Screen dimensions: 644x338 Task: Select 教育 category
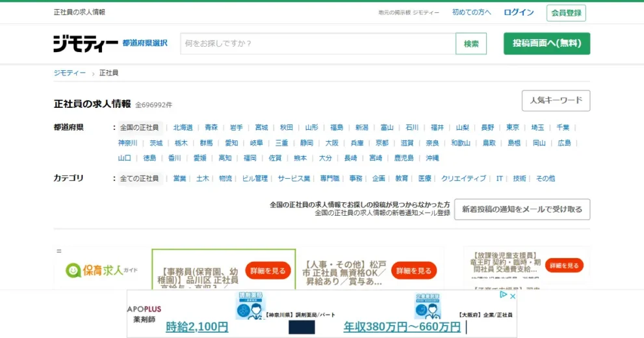click(402, 179)
